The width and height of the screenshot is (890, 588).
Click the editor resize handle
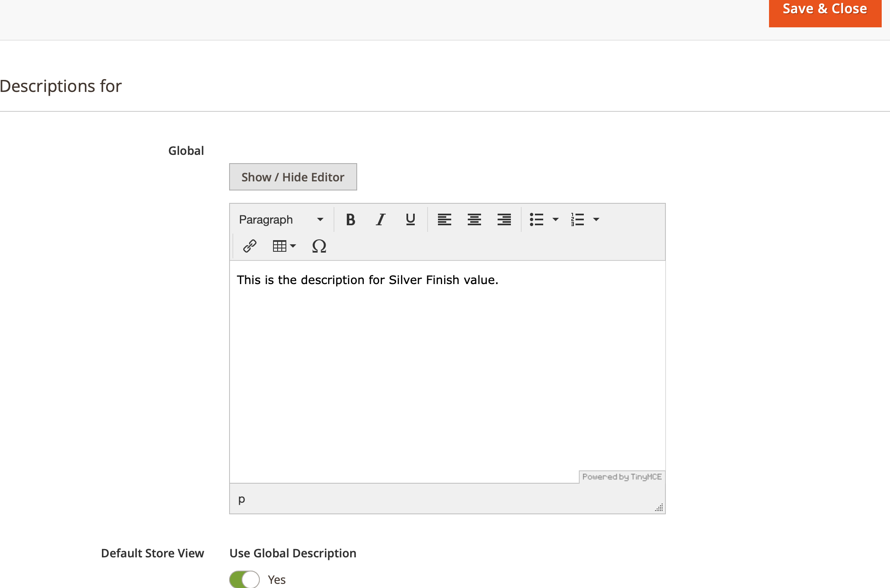(659, 508)
